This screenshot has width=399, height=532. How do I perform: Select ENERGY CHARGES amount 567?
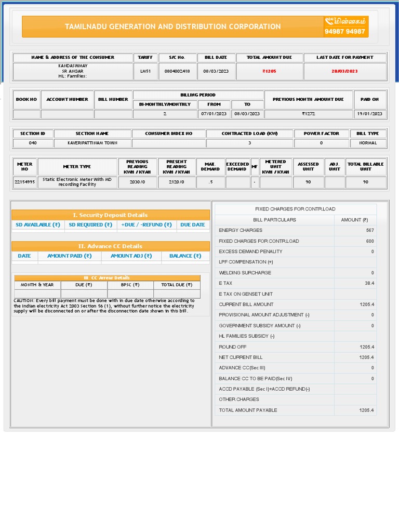[x=370, y=230]
